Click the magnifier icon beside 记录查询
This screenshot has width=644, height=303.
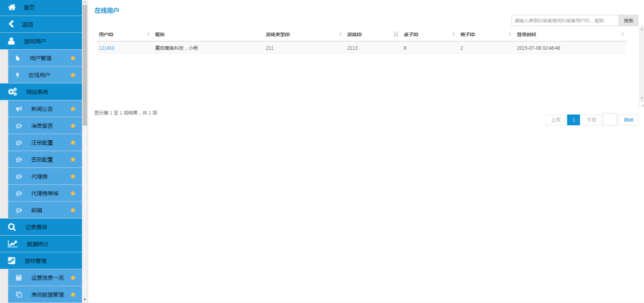coord(12,227)
